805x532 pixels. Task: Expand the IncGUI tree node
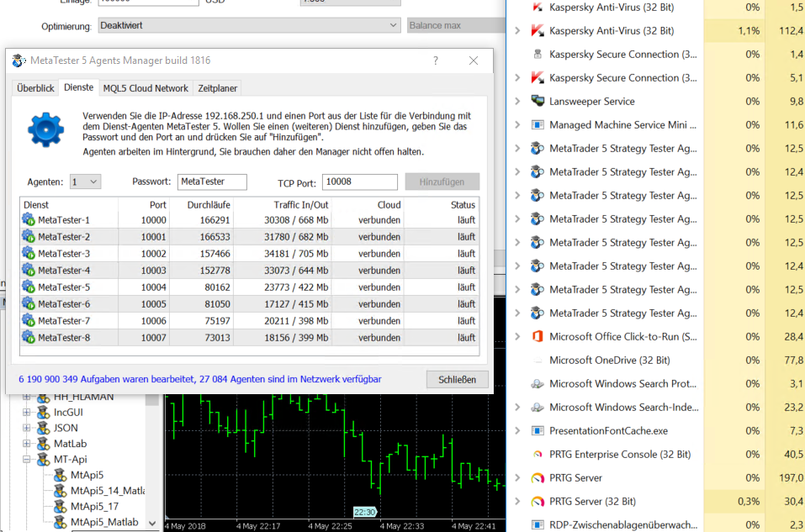point(26,412)
